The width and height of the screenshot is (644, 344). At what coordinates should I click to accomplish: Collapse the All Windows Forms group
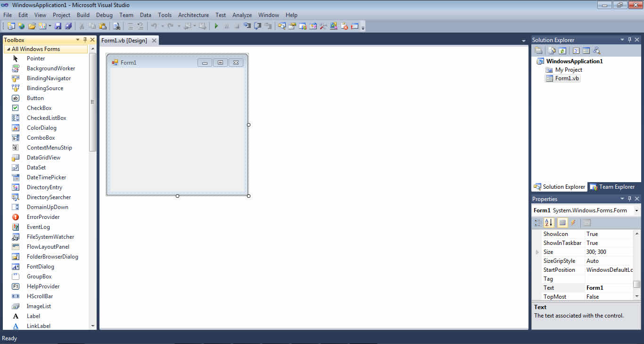click(8, 49)
